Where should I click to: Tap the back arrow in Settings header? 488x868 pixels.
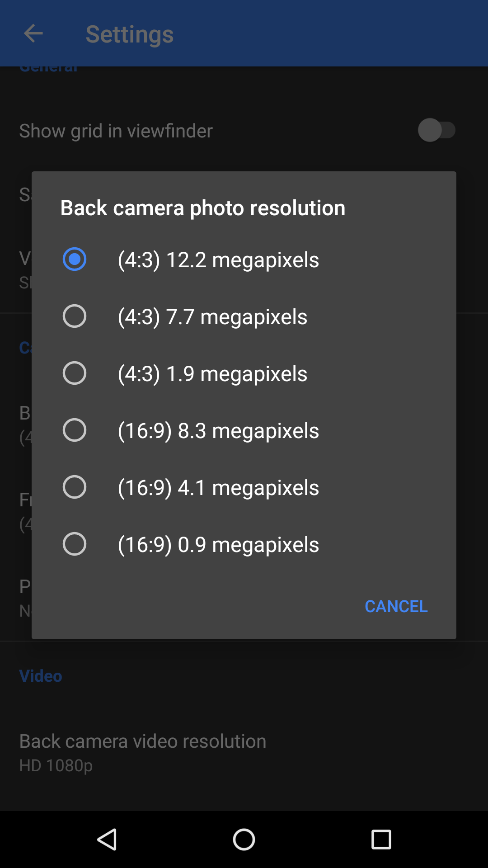(x=33, y=34)
